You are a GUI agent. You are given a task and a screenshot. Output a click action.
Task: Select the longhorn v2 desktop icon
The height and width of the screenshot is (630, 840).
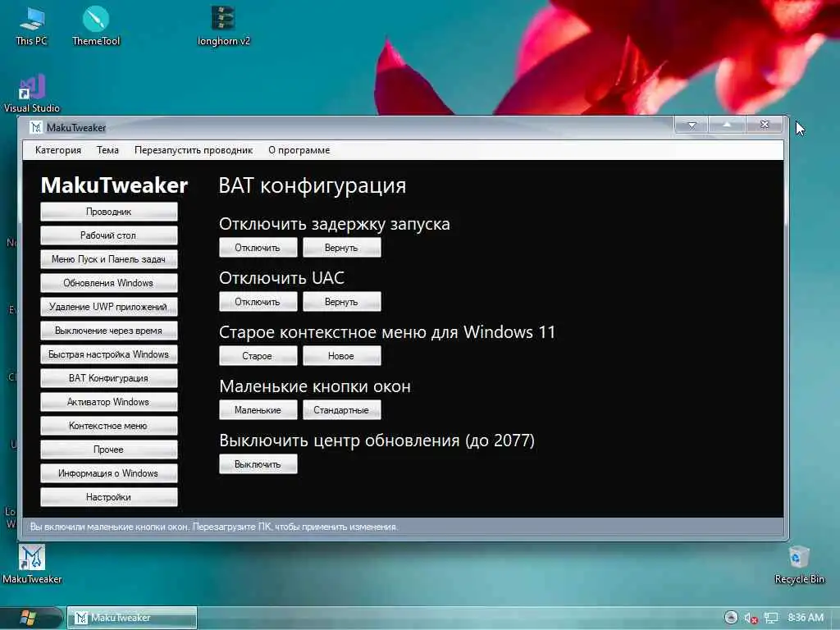[223, 25]
